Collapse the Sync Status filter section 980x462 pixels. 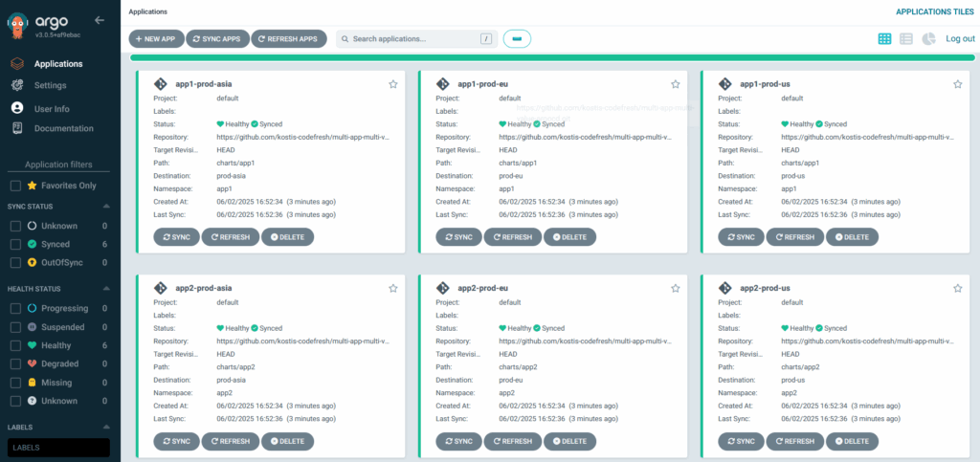tap(105, 207)
